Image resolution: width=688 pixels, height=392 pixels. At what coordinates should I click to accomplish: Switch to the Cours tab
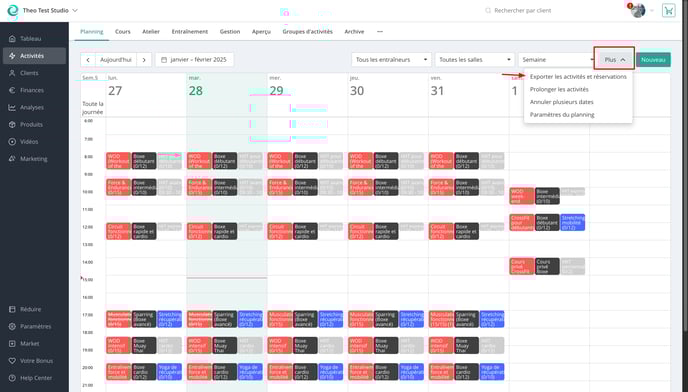[122, 32]
